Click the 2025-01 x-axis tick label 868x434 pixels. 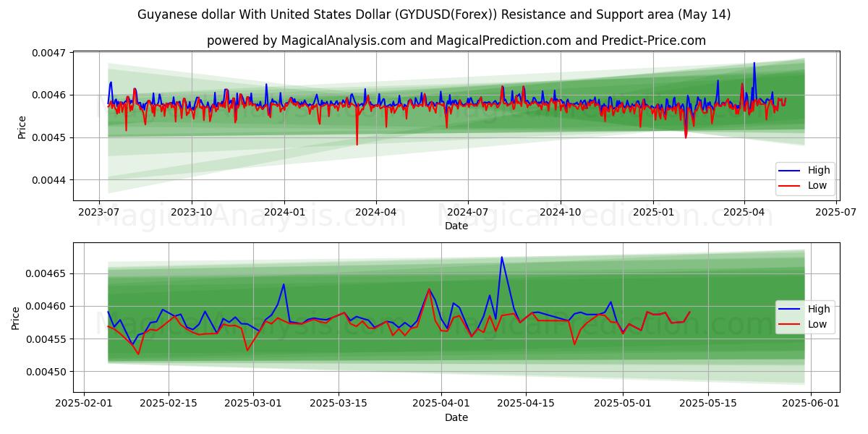coord(653,213)
